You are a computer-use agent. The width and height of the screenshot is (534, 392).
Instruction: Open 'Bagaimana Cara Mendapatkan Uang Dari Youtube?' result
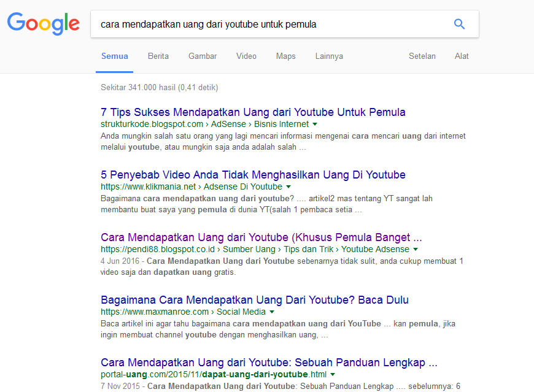pos(254,300)
